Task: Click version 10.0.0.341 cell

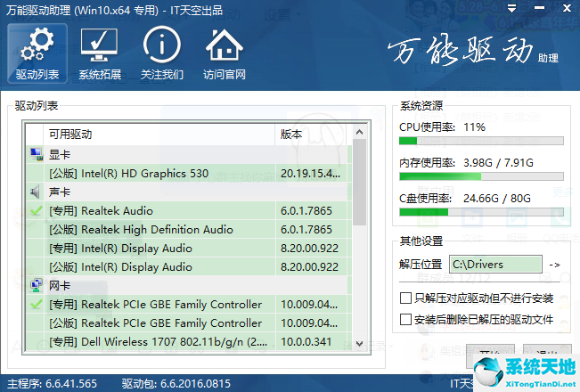Action: pyautogui.click(x=311, y=342)
